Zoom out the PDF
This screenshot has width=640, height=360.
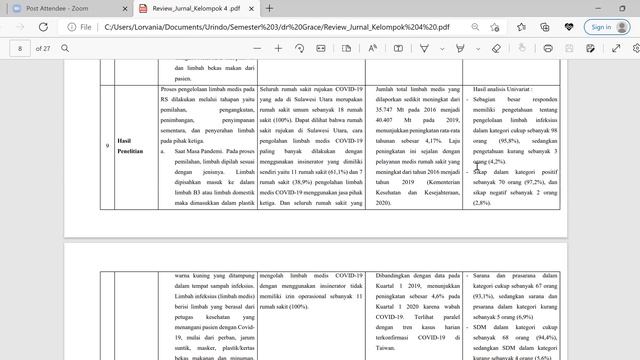click(x=257, y=48)
